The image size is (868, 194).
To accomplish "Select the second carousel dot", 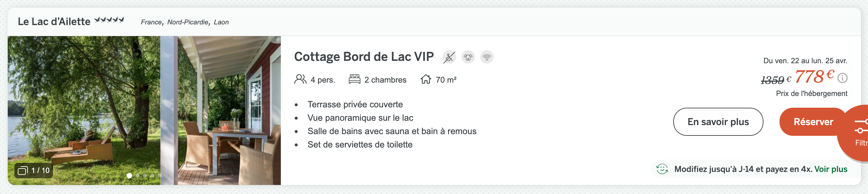I will point(137,176).
